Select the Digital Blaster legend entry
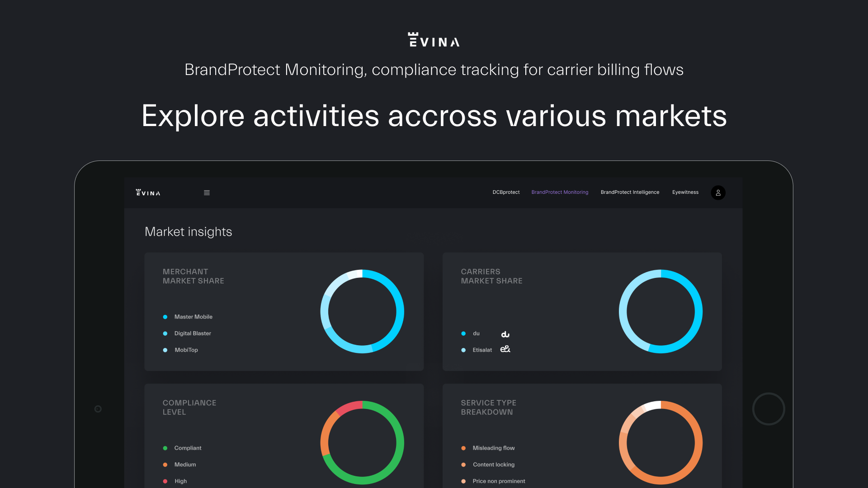The image size is (868, 488). tap(193, 333)
